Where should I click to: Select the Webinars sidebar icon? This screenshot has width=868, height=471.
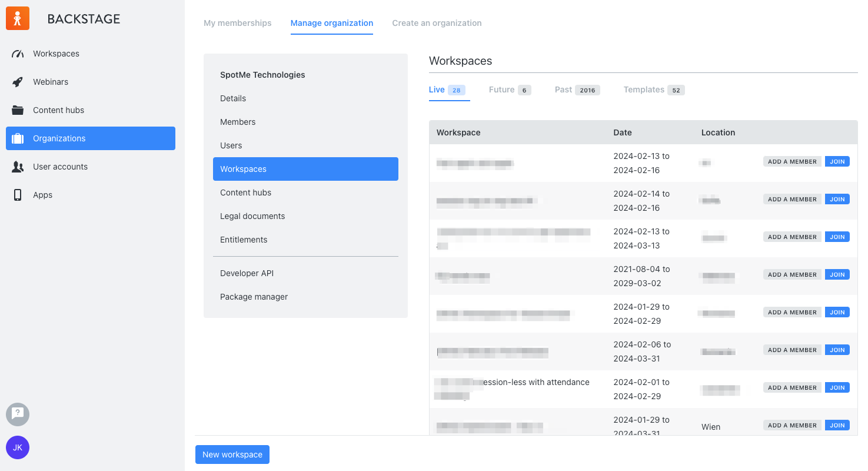[x=17, y=82]
